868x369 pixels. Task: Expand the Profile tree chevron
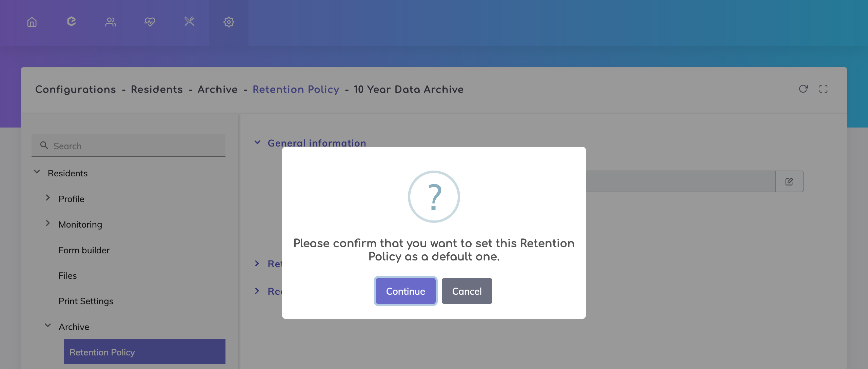click(x=48, y=198)
